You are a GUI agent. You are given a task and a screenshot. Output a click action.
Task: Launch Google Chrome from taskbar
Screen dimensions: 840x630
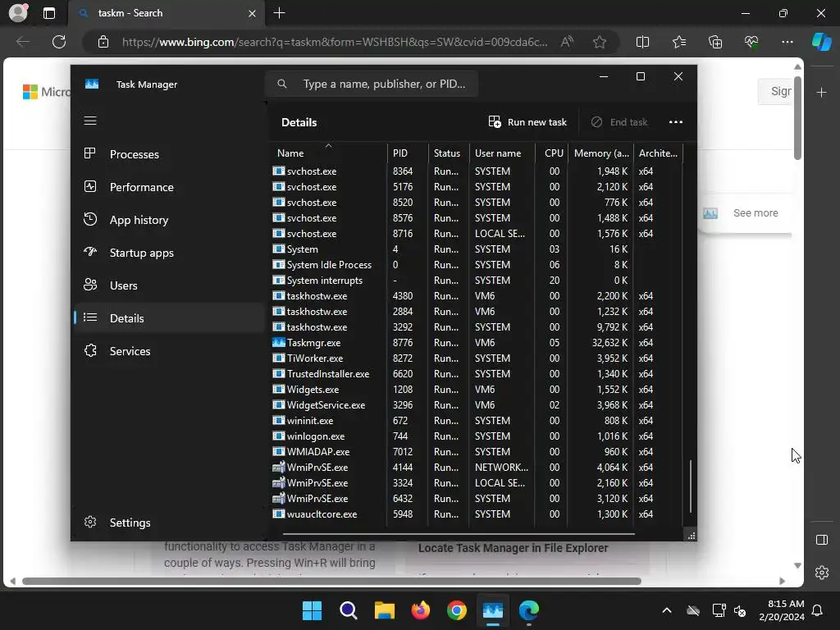point(456,610)
